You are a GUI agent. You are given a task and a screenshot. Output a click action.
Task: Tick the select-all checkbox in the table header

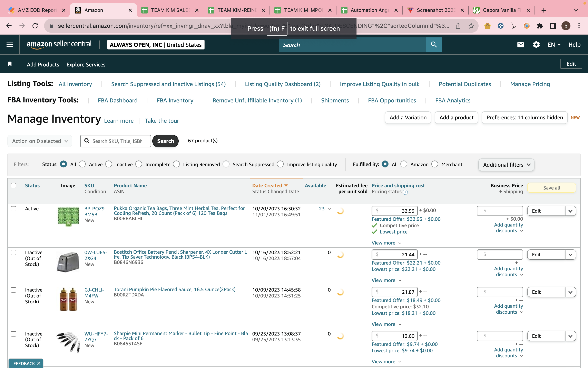point(14,185)
